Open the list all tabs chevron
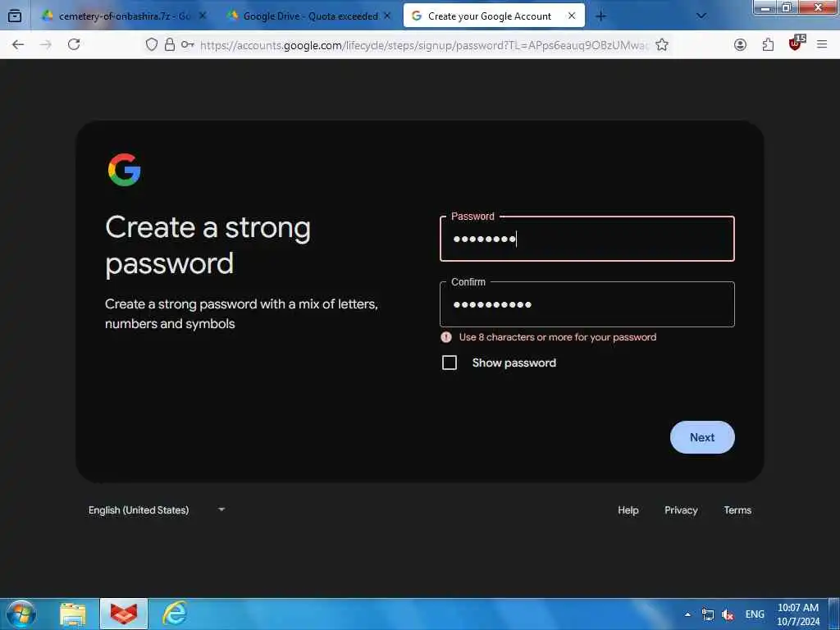840x630 pixels. pos(701,16)
